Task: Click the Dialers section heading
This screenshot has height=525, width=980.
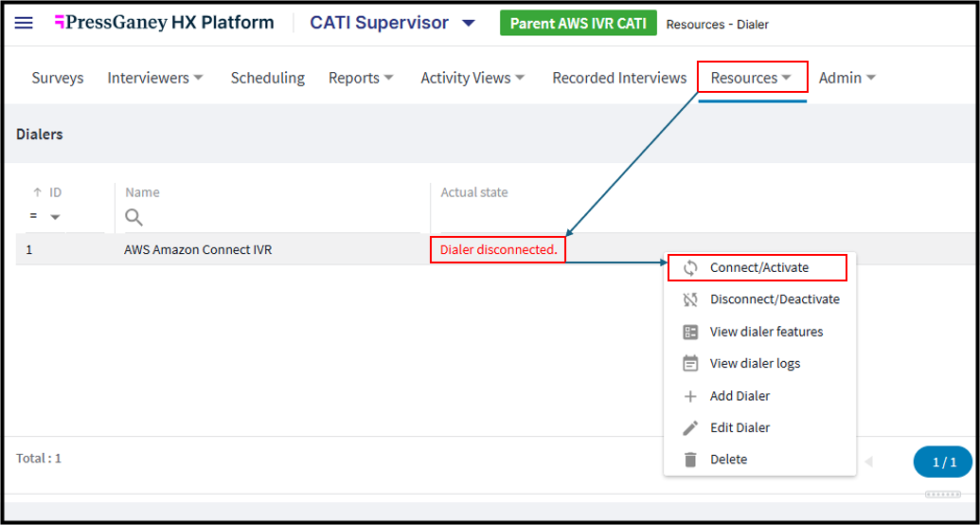Action: point(40,135)
